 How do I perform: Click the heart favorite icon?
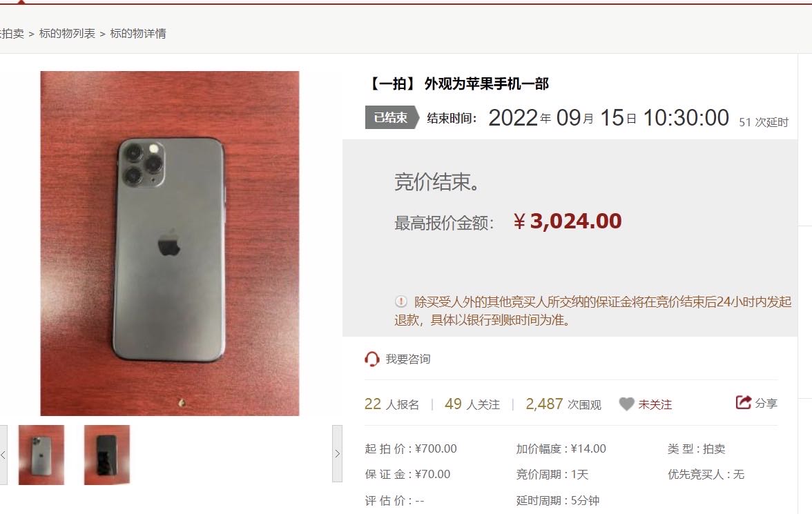click(626, 404)
